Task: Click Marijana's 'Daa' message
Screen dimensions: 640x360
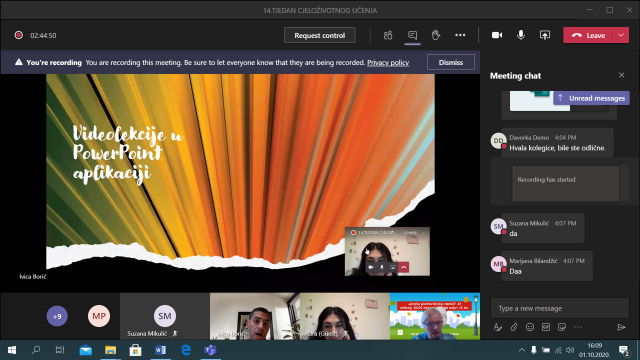Action: pyautogui.click(x=515, y=271)
